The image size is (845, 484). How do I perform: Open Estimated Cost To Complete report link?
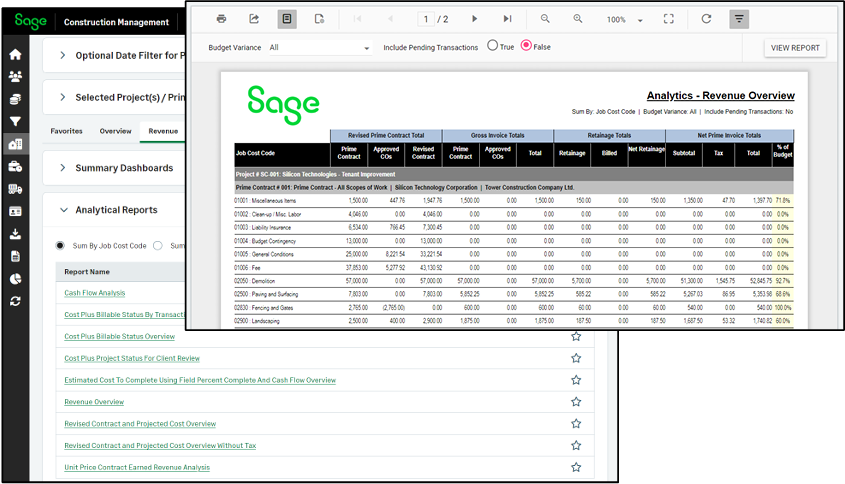(200, 380)
